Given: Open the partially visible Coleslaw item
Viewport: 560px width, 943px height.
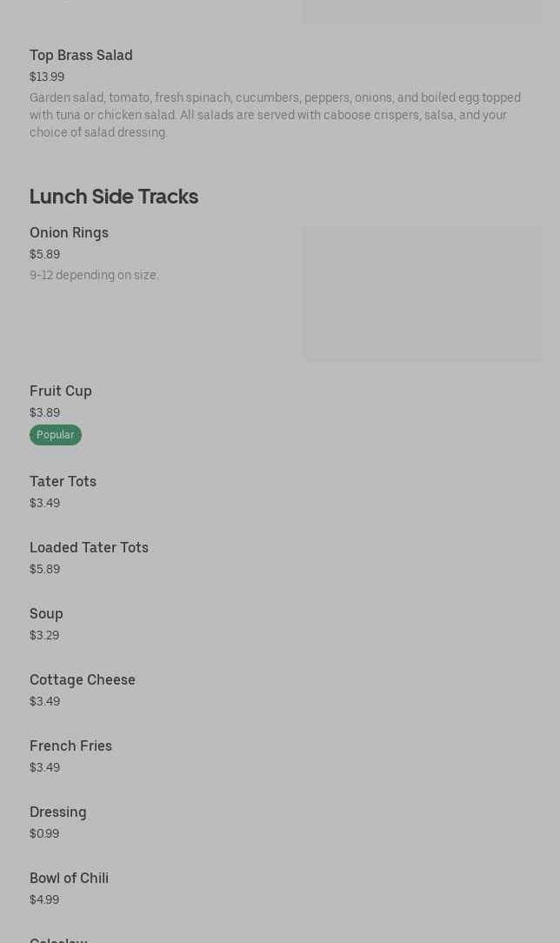Looking at the screenshot, I should 58,940.
